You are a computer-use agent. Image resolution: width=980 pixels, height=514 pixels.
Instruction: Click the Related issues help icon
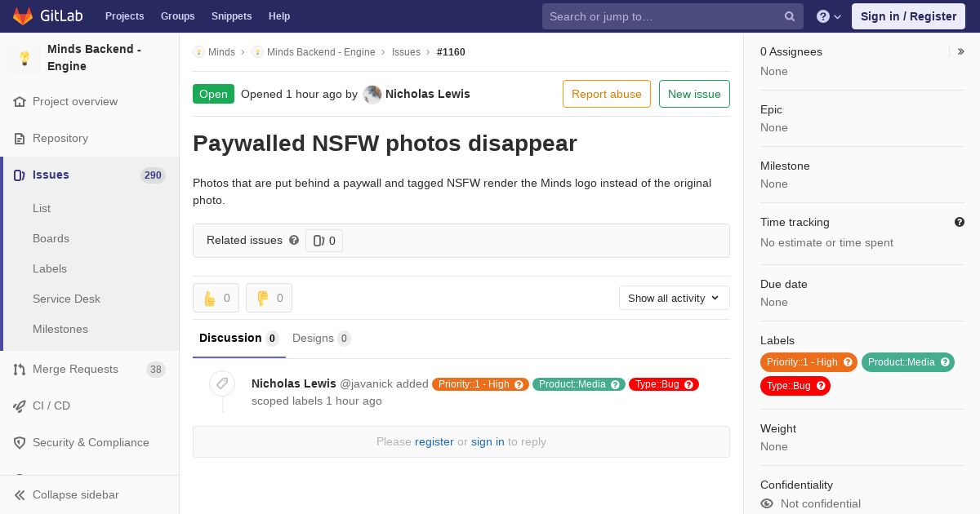tap(294, 240)
